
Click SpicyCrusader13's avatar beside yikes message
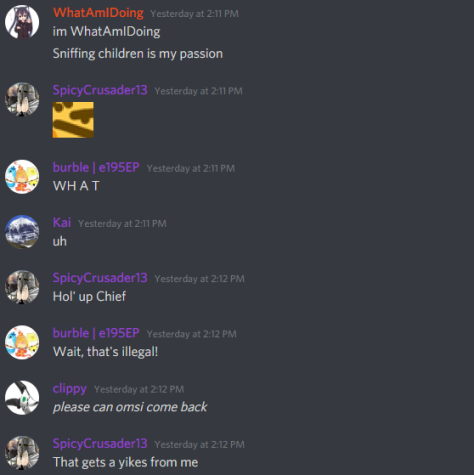[22, 453]
